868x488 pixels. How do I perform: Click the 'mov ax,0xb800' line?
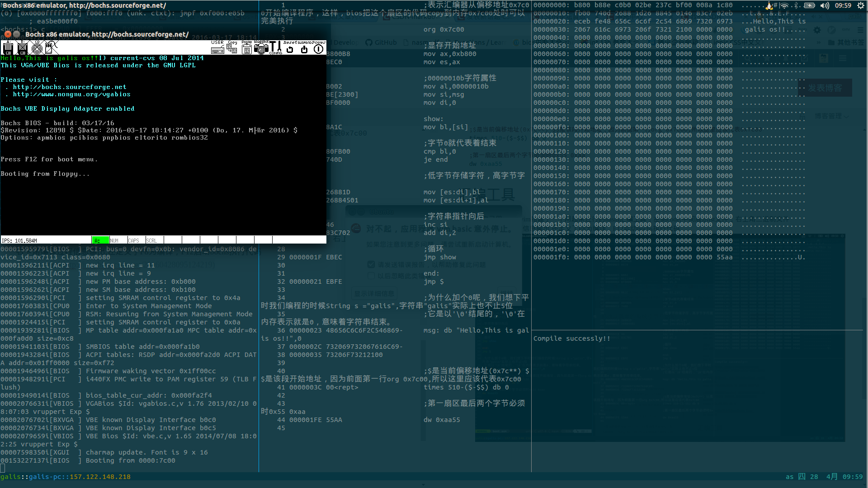[450, 54]
